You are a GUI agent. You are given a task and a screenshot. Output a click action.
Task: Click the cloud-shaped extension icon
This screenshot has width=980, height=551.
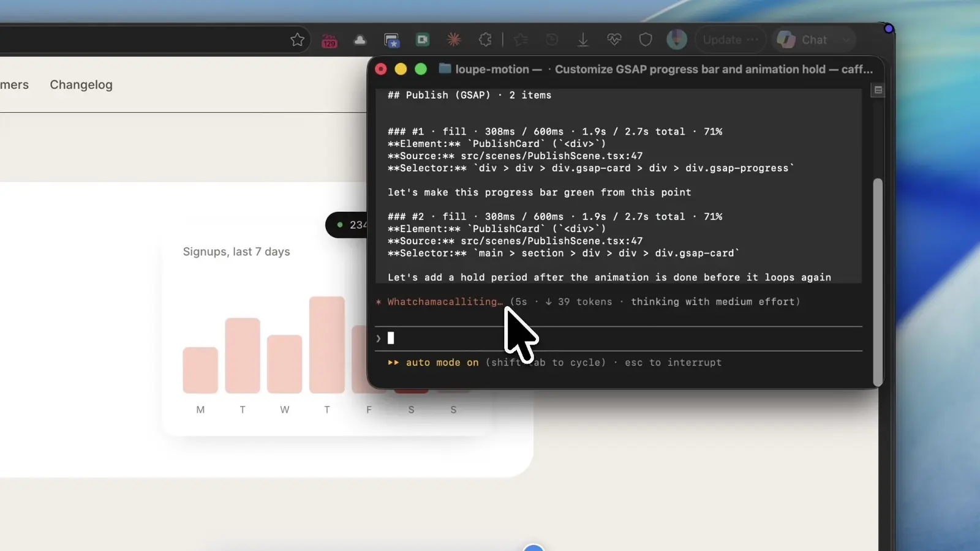(360, 40)
